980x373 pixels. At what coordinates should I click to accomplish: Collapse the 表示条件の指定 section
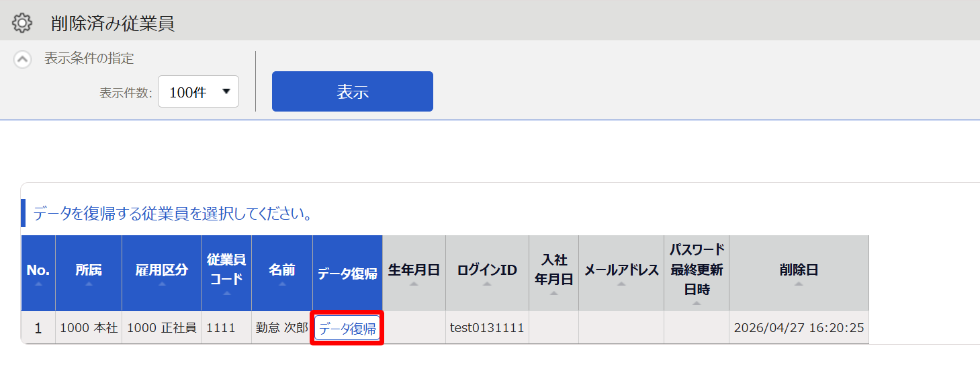point(22,59)
